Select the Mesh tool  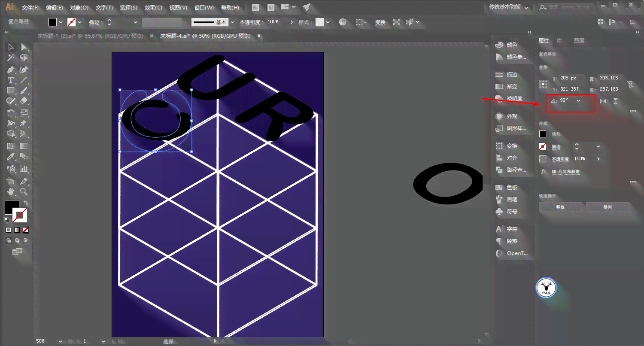(x=11, y=146)
